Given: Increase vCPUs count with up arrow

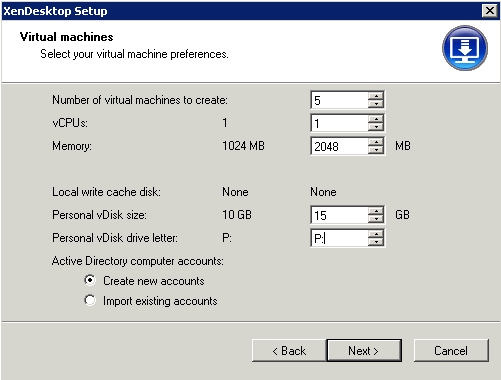Looking at the screenshot, I should 376,119.
